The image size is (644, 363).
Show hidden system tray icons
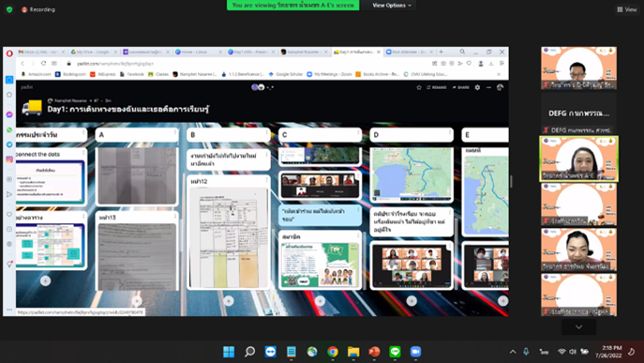513,352
